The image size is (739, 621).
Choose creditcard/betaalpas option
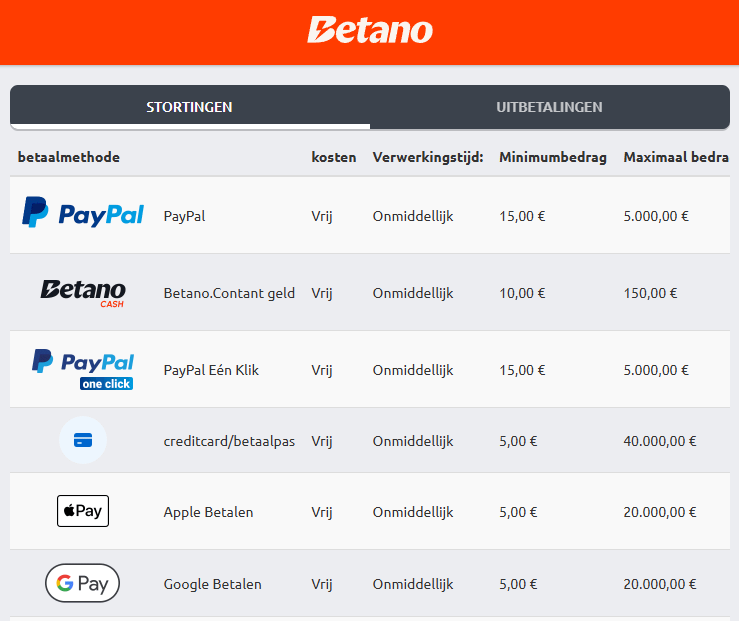229,441
